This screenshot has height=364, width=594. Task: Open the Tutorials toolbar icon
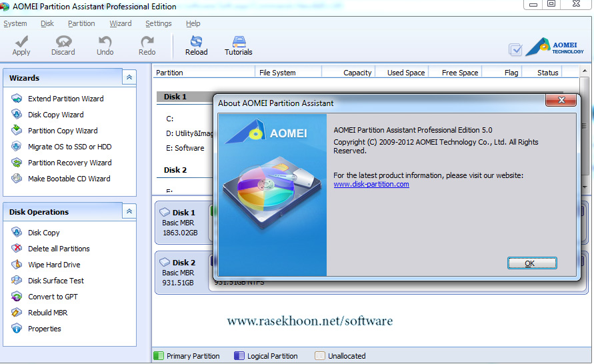(x=239, y=41)
